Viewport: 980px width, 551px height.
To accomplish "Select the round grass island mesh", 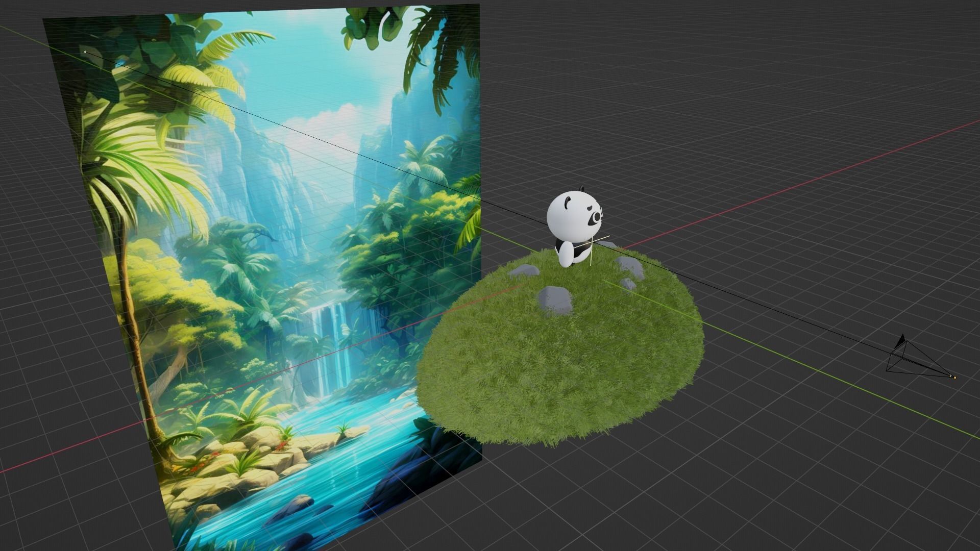I will click(x=560, y=347).
